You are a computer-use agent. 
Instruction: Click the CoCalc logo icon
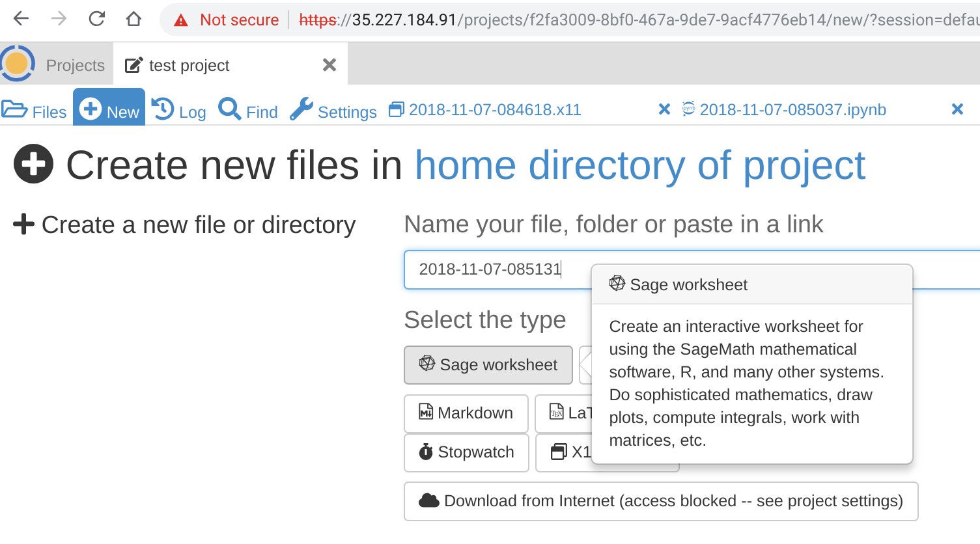[x=18, y=64]
